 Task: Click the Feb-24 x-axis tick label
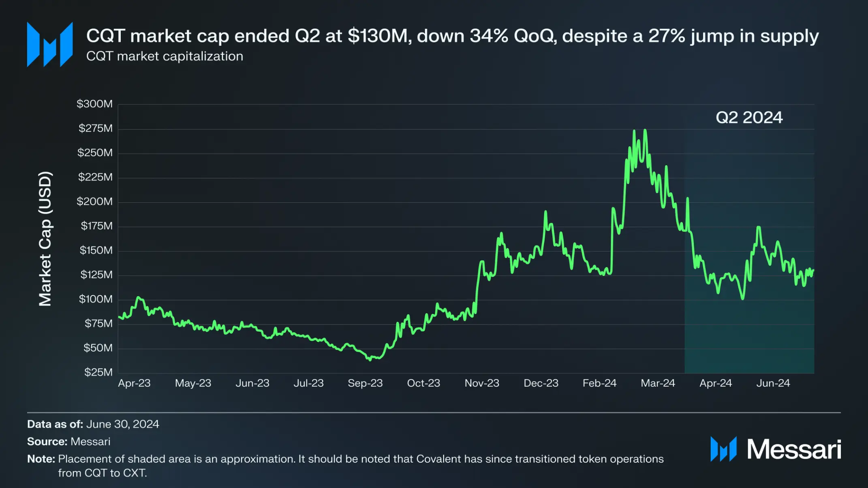click(x=599, y=383)
